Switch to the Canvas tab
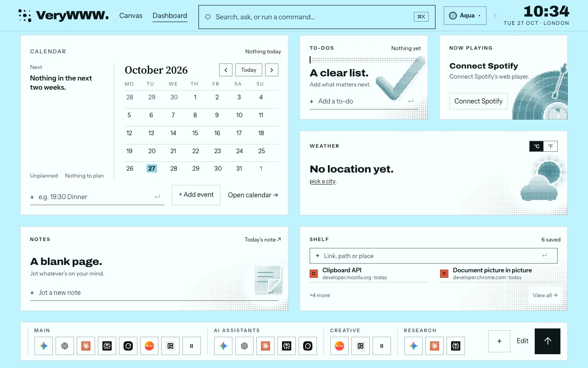588x368 pixels. coord(131,16)
